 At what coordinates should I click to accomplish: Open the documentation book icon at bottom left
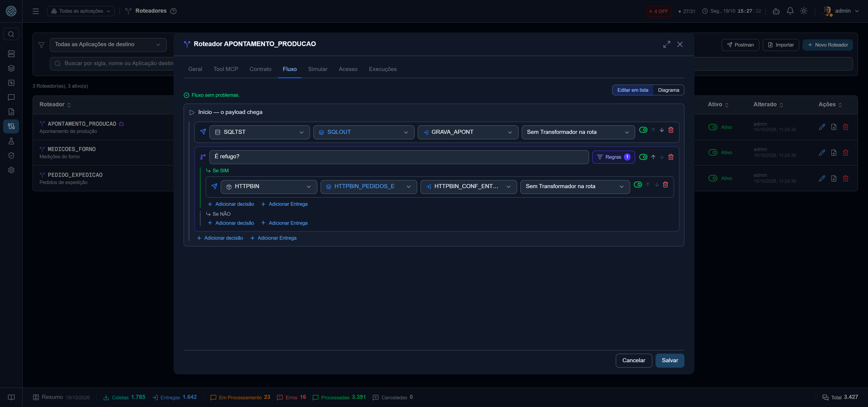(x=11, y=397)
